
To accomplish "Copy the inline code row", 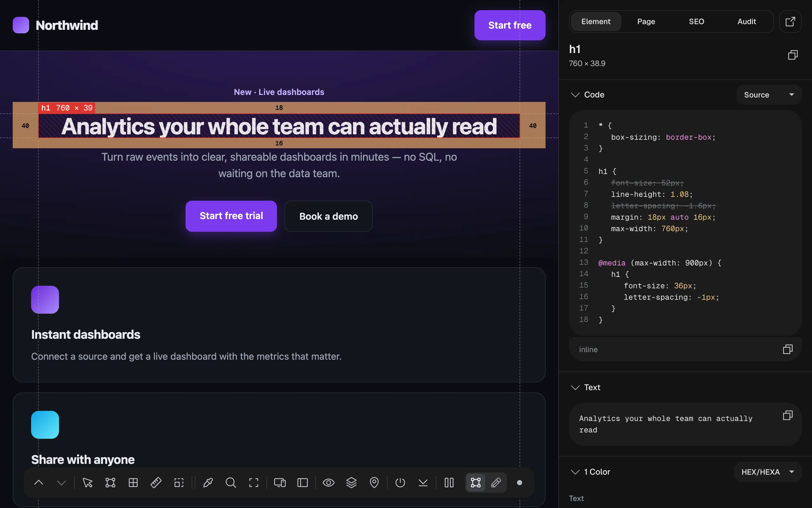I will 788,350.
